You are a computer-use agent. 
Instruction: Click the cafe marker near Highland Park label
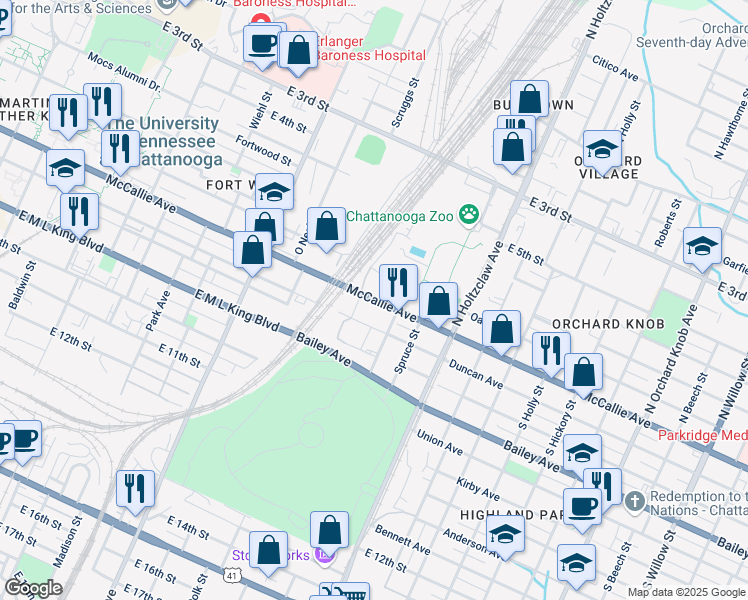click(x=582, y=510)
